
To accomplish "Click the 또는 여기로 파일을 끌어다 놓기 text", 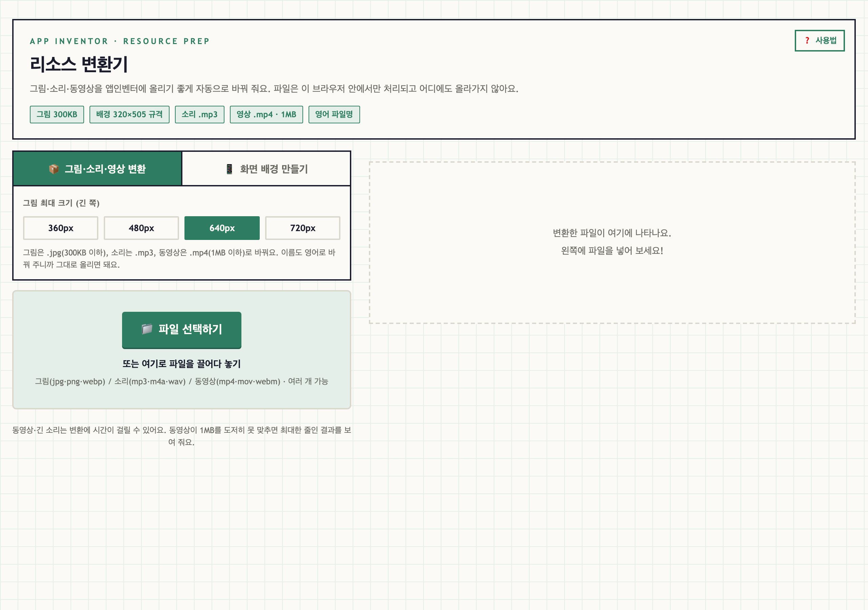I will tap(181, 364).
